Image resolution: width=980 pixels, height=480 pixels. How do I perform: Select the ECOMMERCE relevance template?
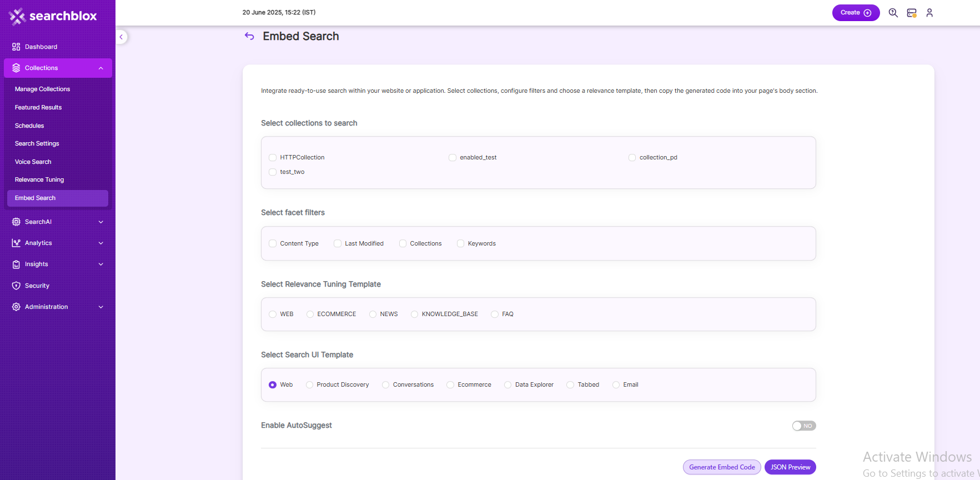(x=310, y=314)
